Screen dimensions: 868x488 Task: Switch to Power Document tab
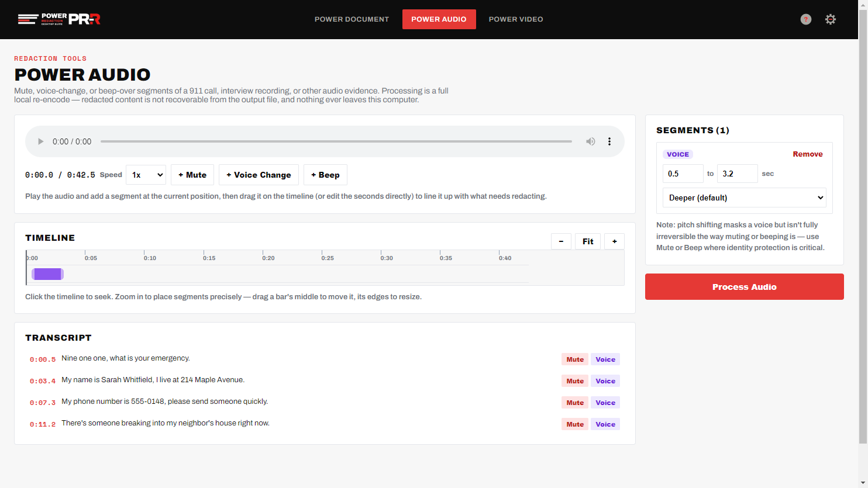click(x=352, y=19)
